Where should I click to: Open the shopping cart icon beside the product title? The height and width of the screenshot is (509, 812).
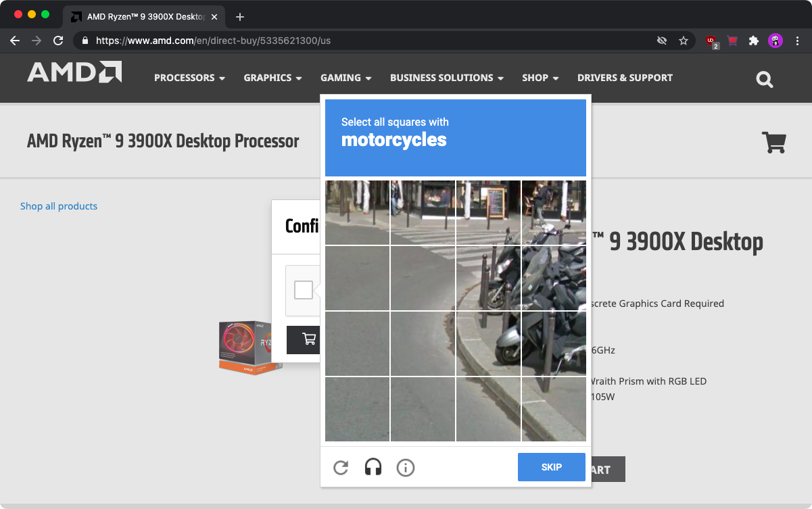(773, 142)
